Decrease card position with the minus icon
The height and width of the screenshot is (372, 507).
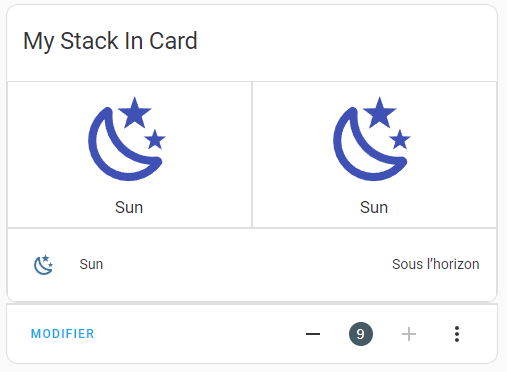click(x=313, y=334)
